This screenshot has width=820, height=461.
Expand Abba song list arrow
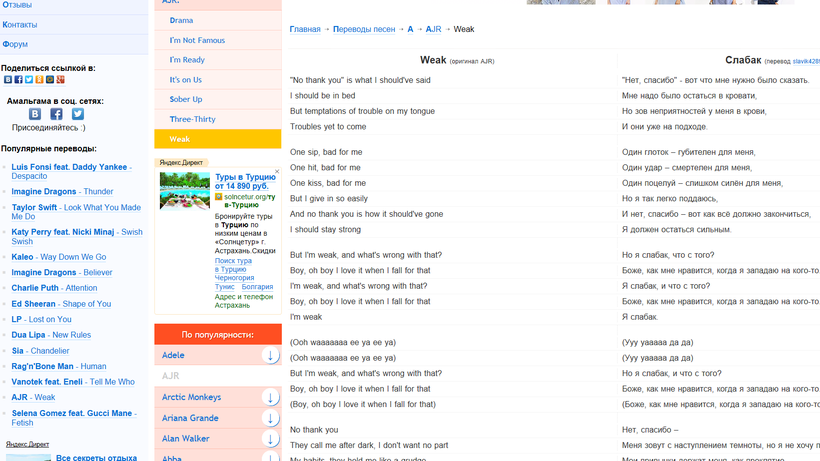pyautogui.click(x=270, y=457)
